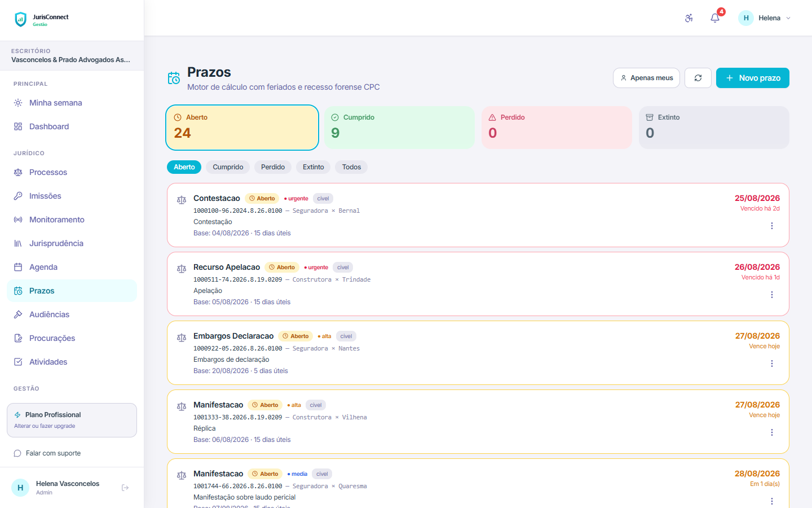812x508 pixels.
Task: Open actions menu for Manifestacao Seguradora × Quaresma
Action: coord(772,501)
